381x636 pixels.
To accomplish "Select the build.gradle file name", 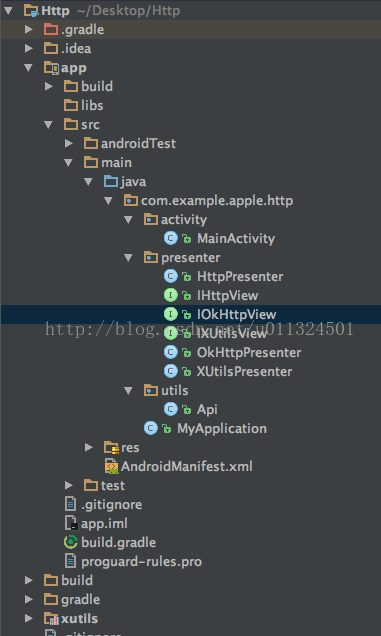I will tap(118, 543).
